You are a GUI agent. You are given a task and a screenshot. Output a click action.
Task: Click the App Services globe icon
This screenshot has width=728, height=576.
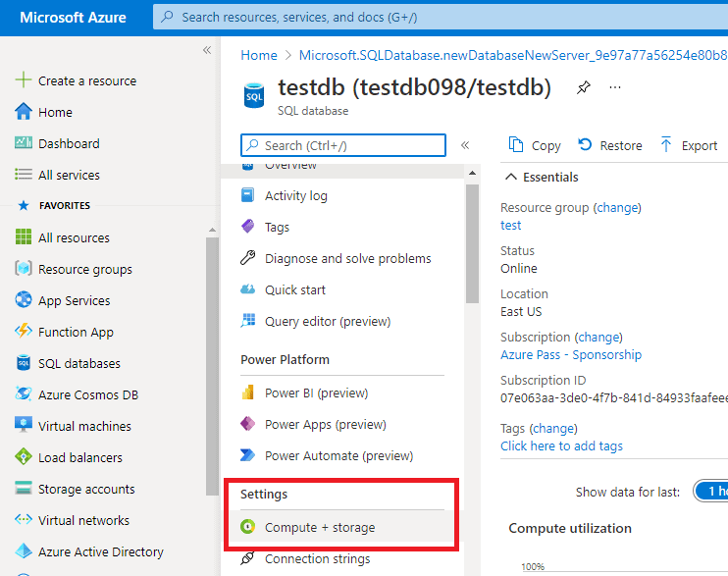click(x=24, y=299)
